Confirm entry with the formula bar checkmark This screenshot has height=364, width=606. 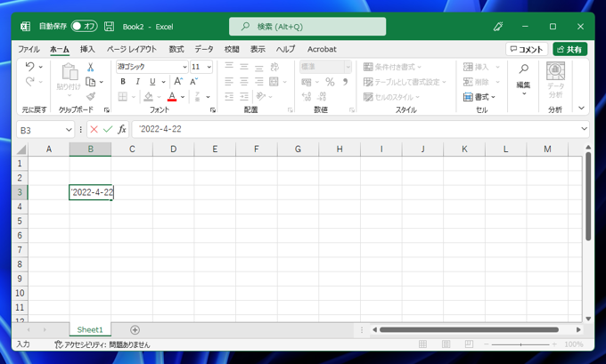(x=108, y=130)
